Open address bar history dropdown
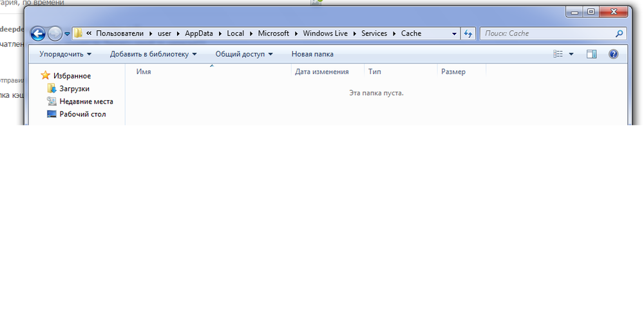This screenshot has height=328, width=644. [454, 33]
